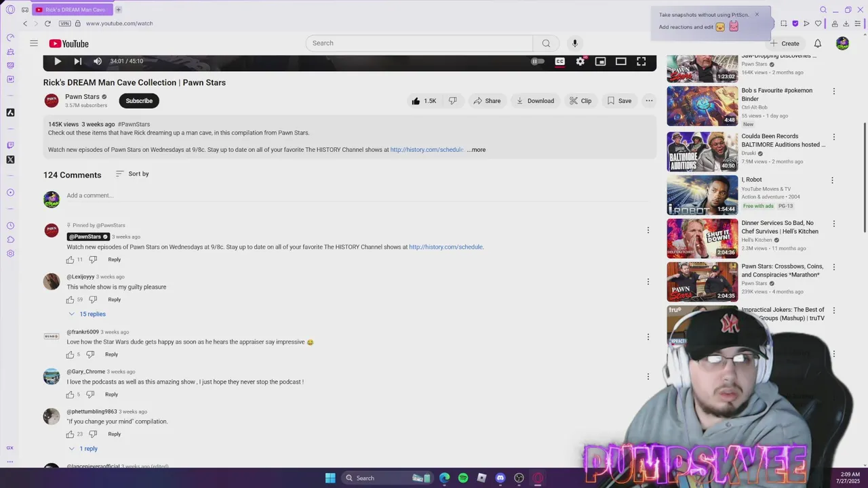Viewport: 868px width, 488px height.
Task: Open options for I, Robot recommendation
Action: (x=832, y=180)
